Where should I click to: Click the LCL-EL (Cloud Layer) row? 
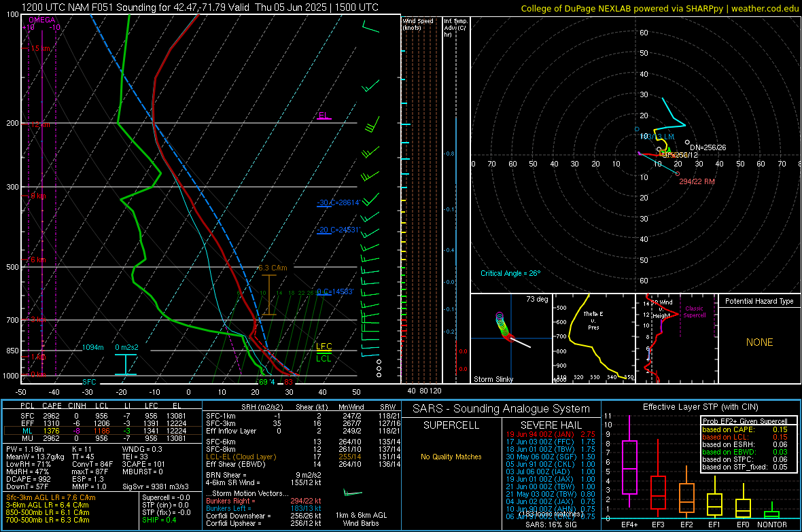point(303,457)
